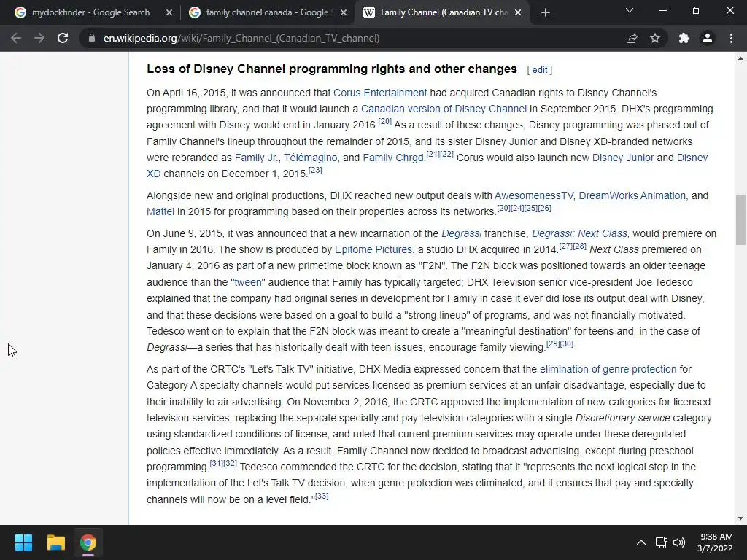Click scrollbar up arrow
This screenshot has width=747, height=560.
[740, 58]
